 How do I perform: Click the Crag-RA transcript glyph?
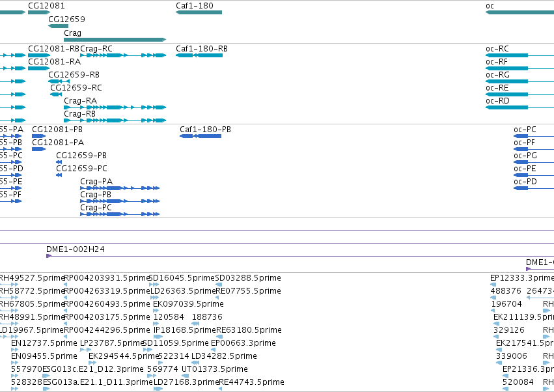coord(115,107)
